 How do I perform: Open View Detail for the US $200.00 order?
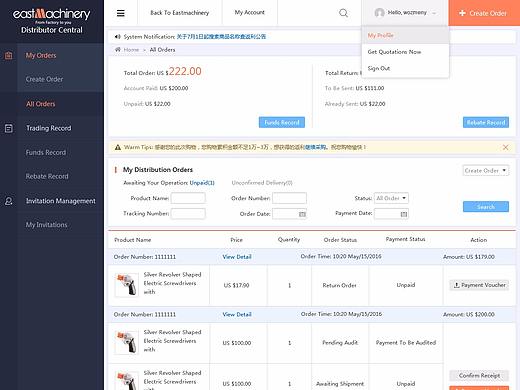pos(237,314)
